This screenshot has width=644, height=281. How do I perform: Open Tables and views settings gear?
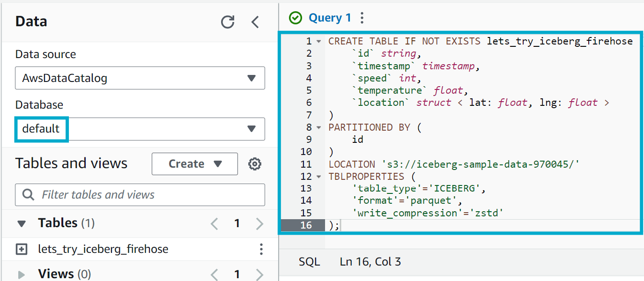tap(255, 164)
